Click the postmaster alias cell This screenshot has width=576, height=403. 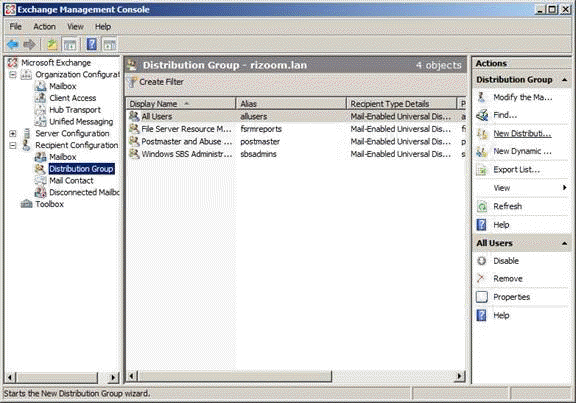pyautogui.click(x=260, y=141)
